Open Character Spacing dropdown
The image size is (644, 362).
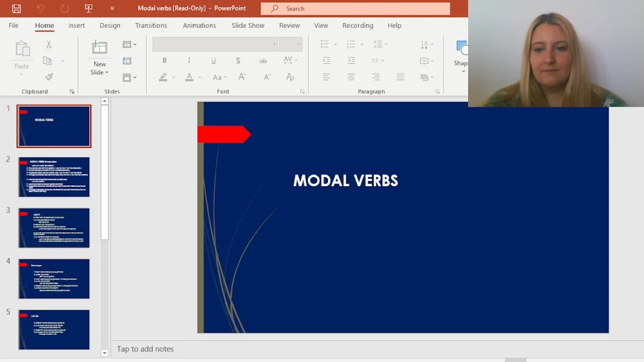click(290, 60)
